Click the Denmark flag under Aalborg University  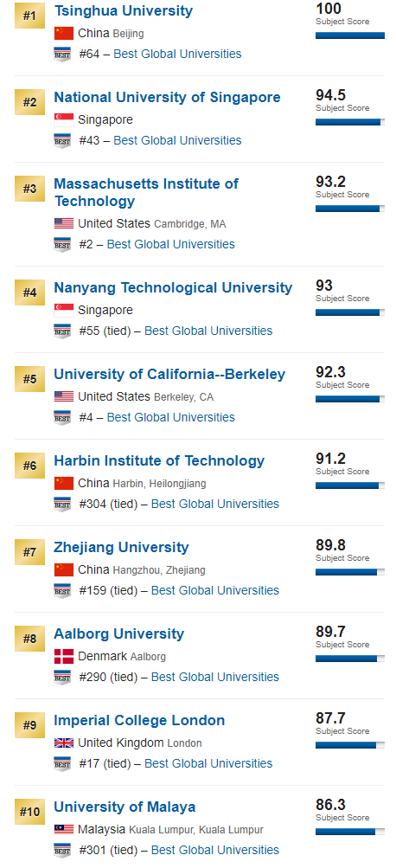tap(64, 657)
